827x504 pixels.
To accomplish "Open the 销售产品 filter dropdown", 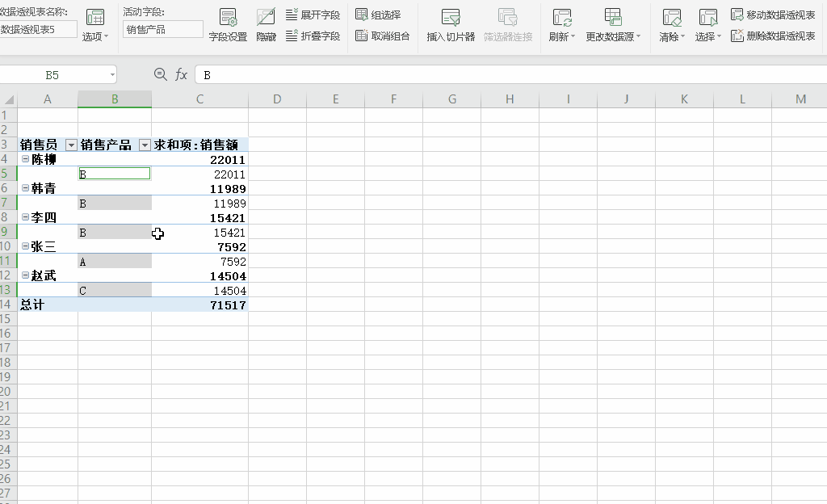I will 145,145.
